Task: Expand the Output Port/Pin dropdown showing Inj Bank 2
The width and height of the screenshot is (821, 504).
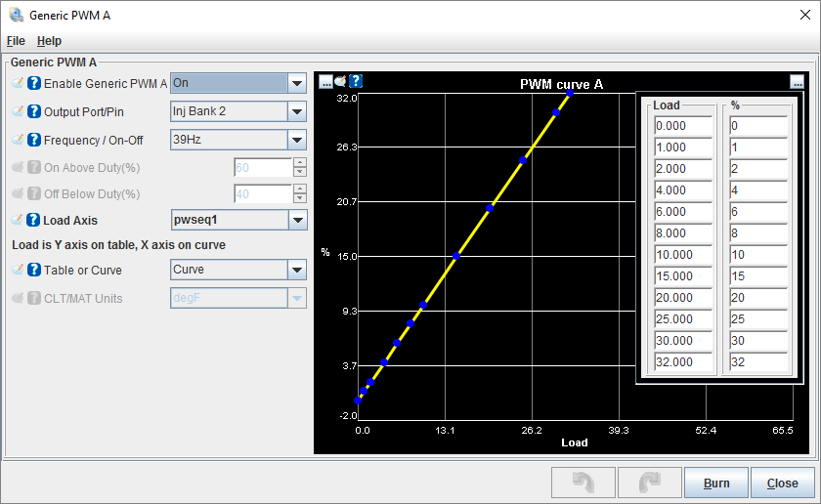Action: (x=297, y=111)
